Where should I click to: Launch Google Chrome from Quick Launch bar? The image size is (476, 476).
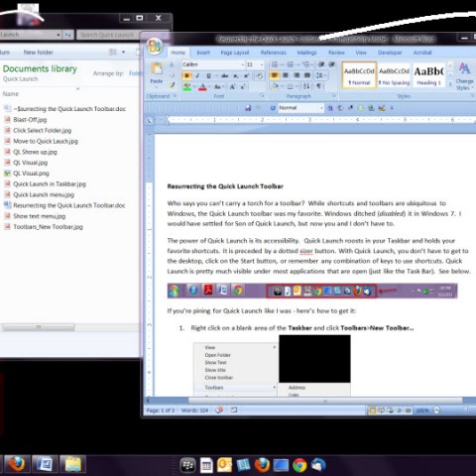299,465
